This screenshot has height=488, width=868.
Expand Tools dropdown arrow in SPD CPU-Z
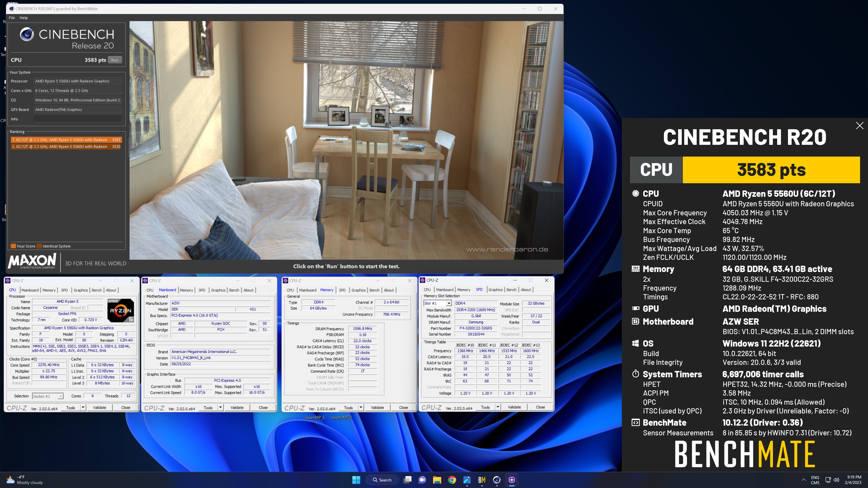498,407
